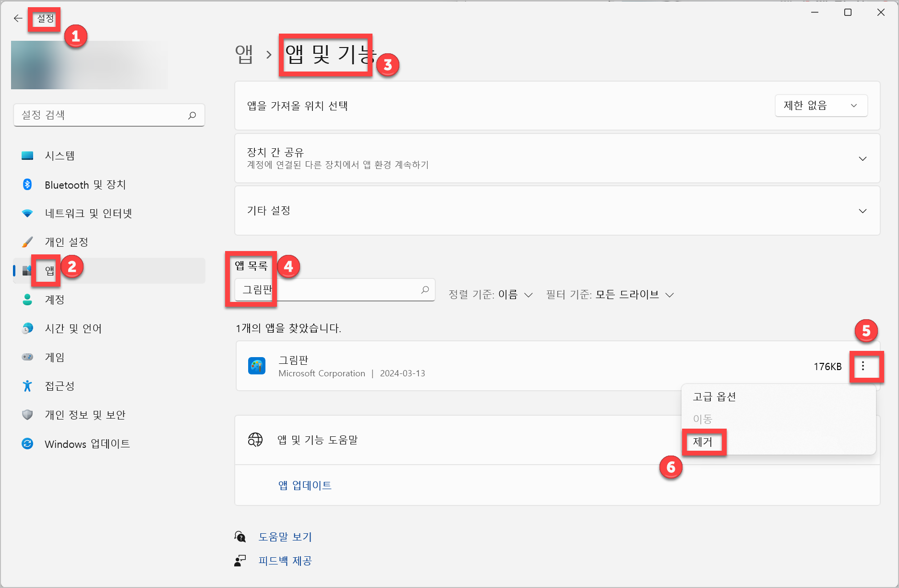Click the 앱 및 기능 도움말 row
This screenshot has height=588, width=899.
557,440
